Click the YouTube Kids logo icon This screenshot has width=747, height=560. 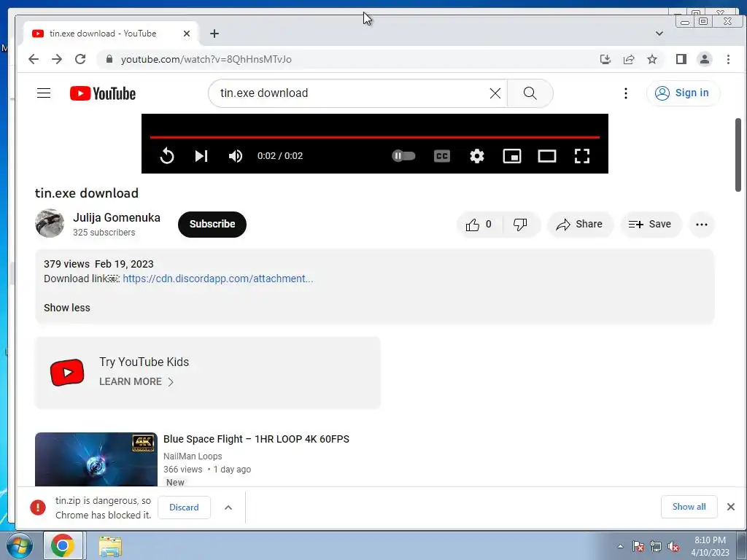pos(67,373)
